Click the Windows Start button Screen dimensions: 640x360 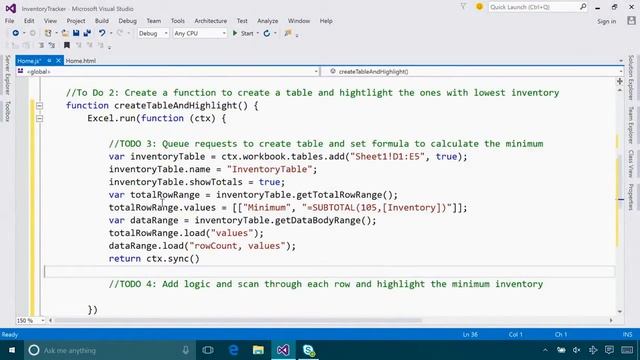(12, 350)
